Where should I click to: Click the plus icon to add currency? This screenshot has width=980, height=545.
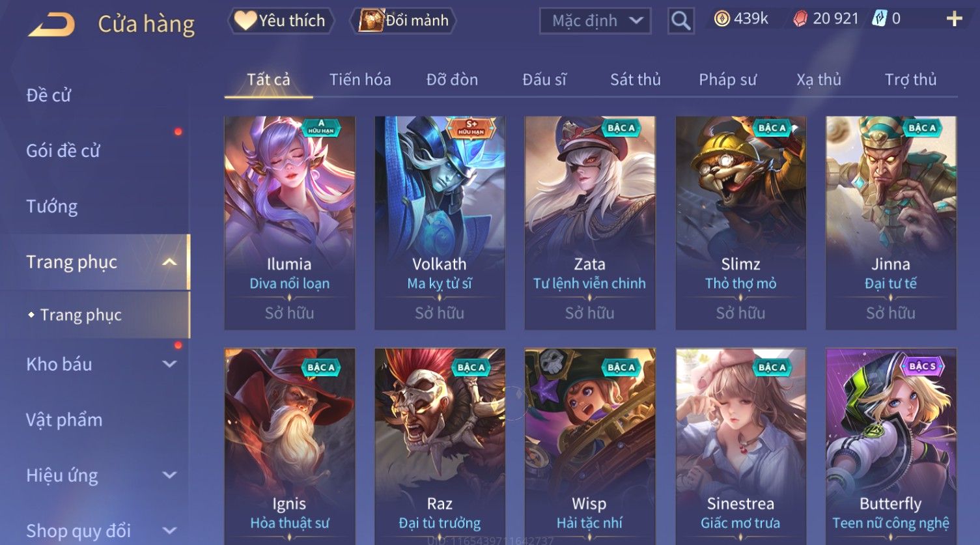[954, 19]
